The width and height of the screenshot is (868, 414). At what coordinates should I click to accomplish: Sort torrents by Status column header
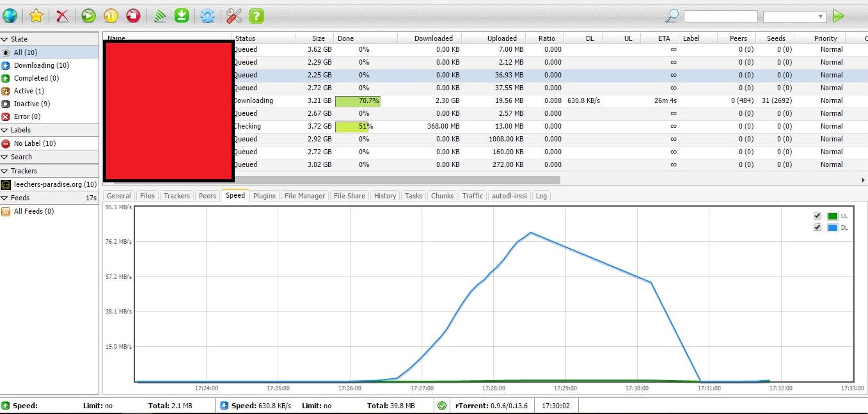tap(263, 38)
